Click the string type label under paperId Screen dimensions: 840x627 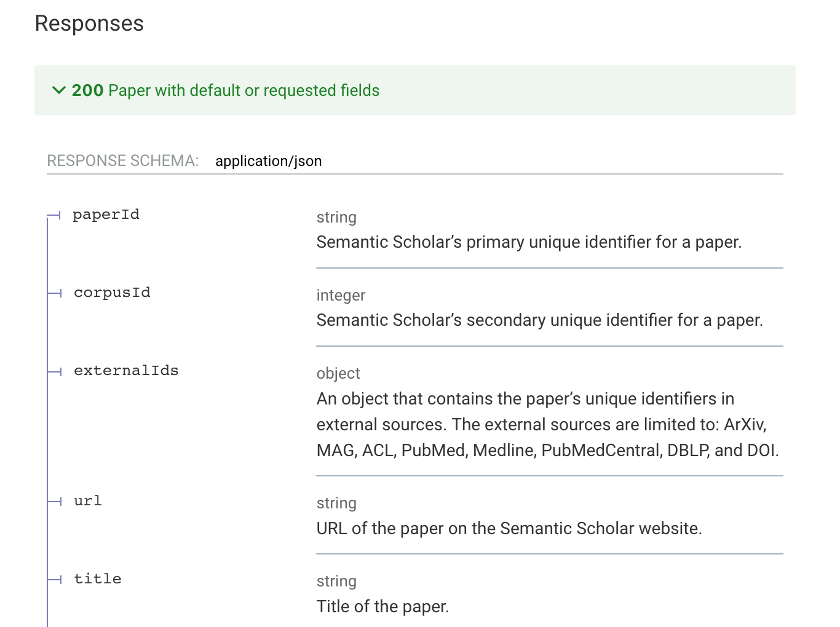336,217
